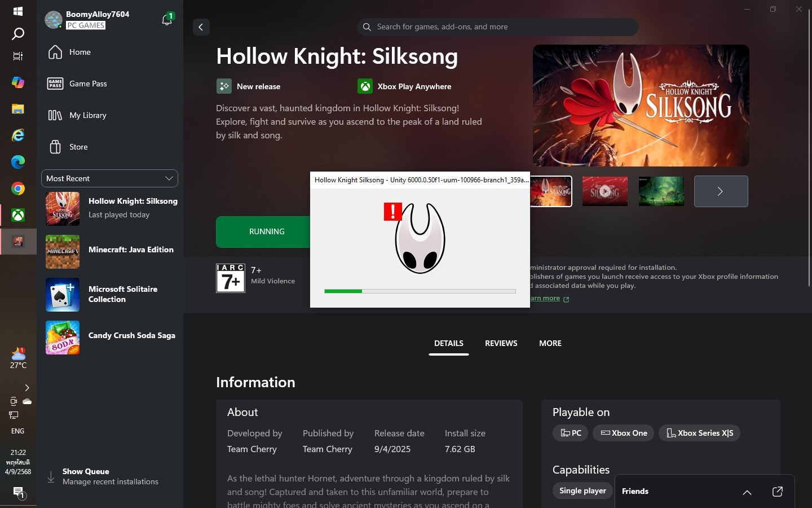Viewport: 812px width, 508px height.
Task: Click the Meet Now camera tray icon
Action: (13, 401)
